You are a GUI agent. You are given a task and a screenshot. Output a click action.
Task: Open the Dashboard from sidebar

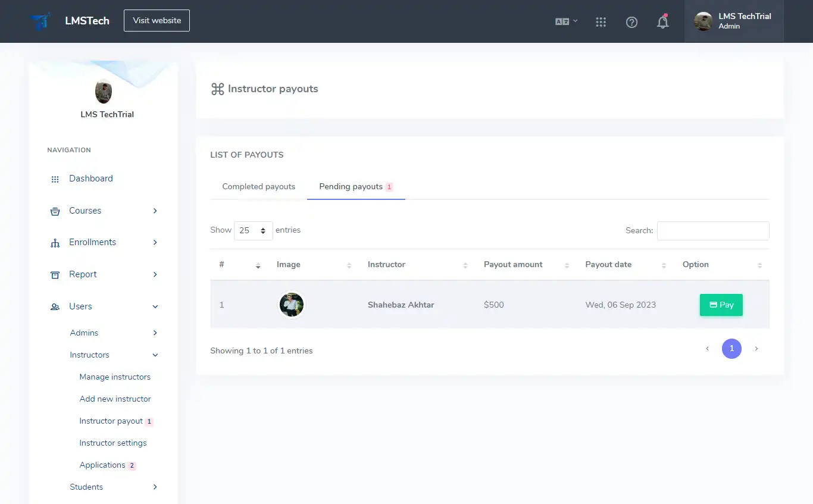coord(90,179)
